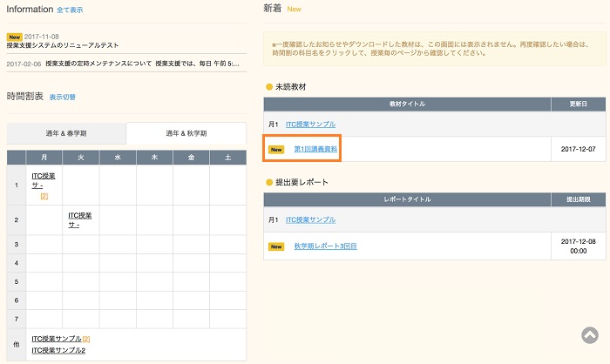Click the 更新日 column header

pyautogui.click(x=578, y=104)
